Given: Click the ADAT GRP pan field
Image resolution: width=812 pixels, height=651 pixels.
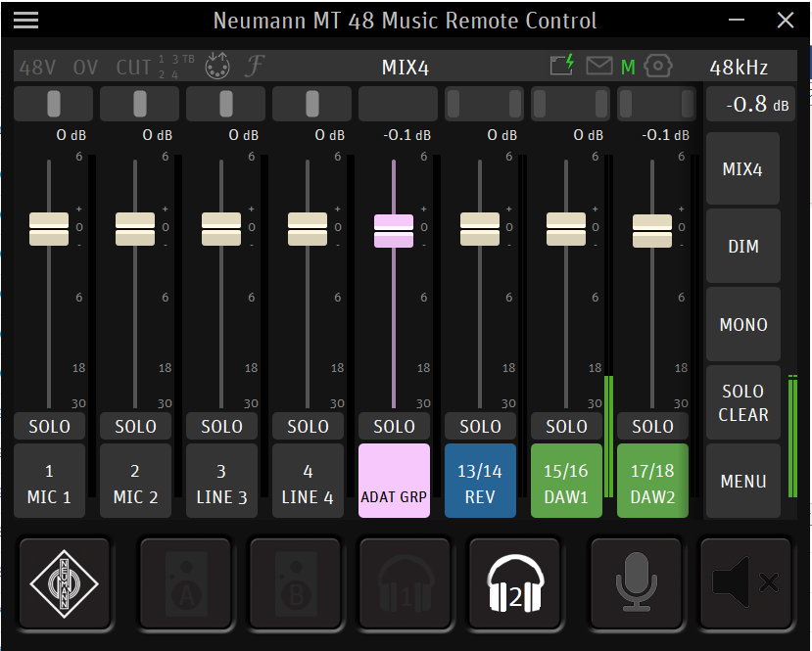Looking at the screenshot, I should [x=399, y=104].
